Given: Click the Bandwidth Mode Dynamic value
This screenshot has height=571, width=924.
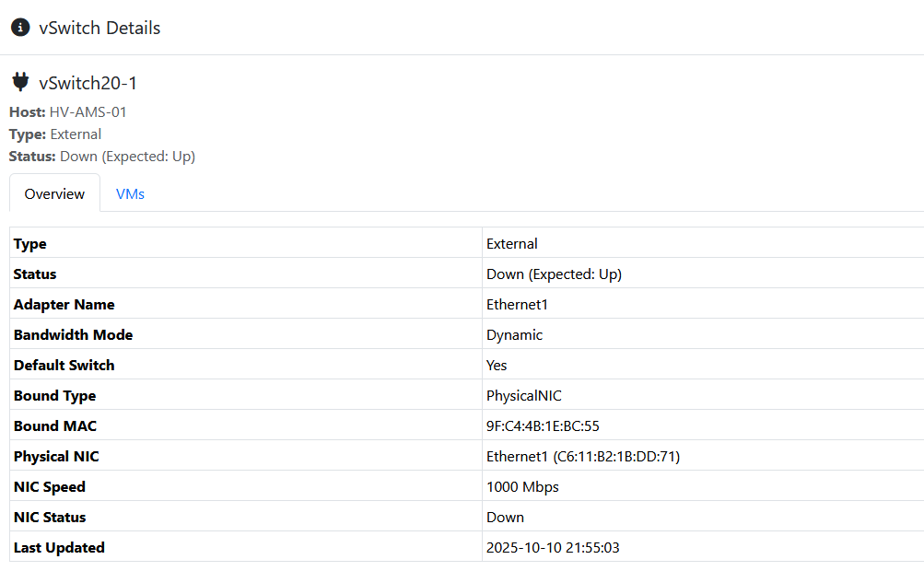Looking at the screenshot, I should coord(514,335).
